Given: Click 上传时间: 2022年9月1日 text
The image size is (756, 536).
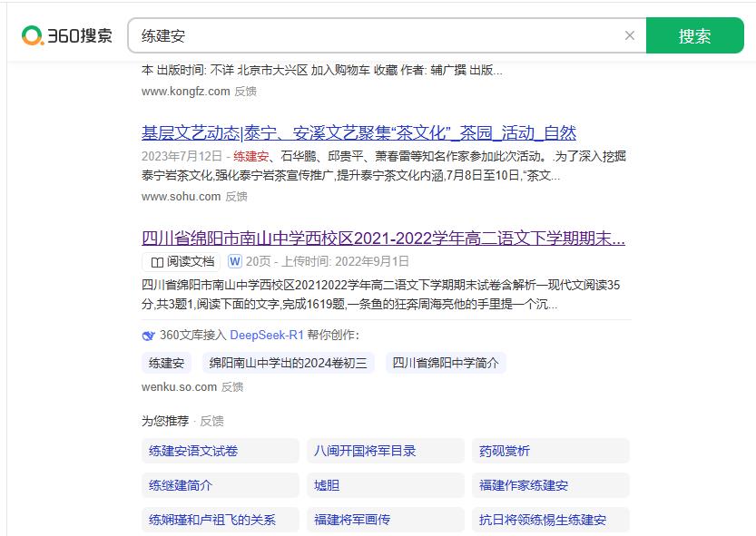Looking at the screenshot, I should click(345, 261).
